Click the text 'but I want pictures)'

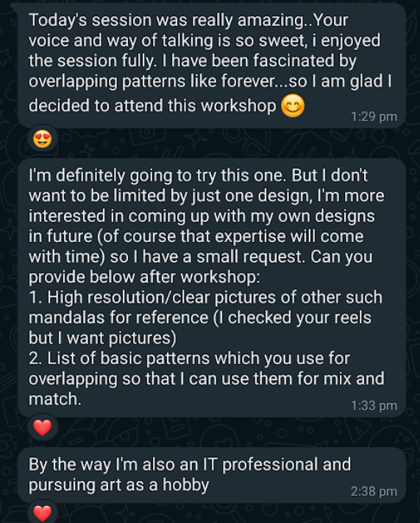(102, 338)
